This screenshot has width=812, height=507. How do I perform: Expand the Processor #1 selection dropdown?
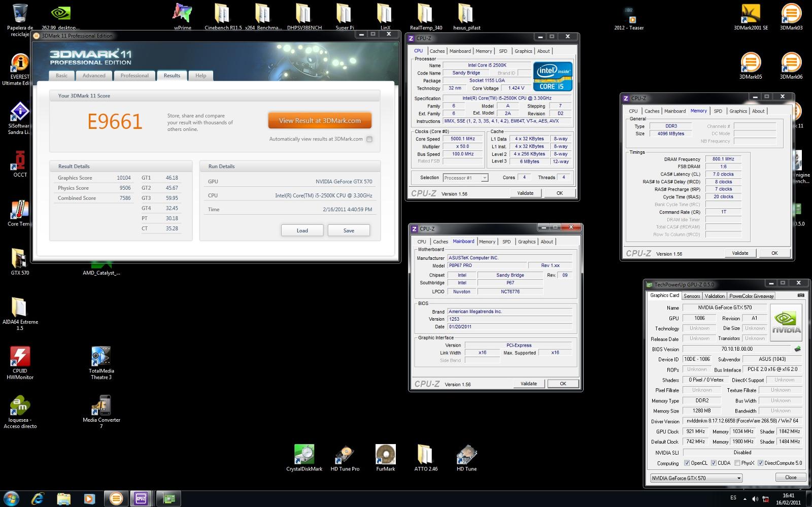(x=485, y=178)
